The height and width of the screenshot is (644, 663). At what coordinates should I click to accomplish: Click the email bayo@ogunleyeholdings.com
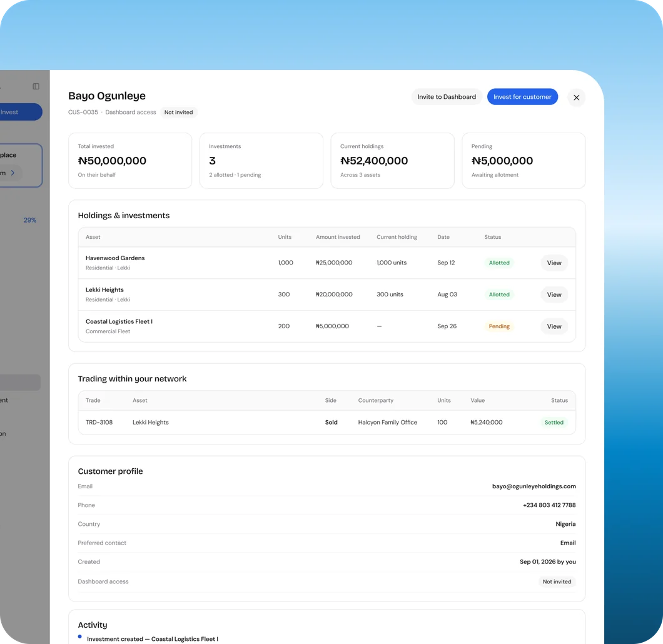[x=534, y=486]
